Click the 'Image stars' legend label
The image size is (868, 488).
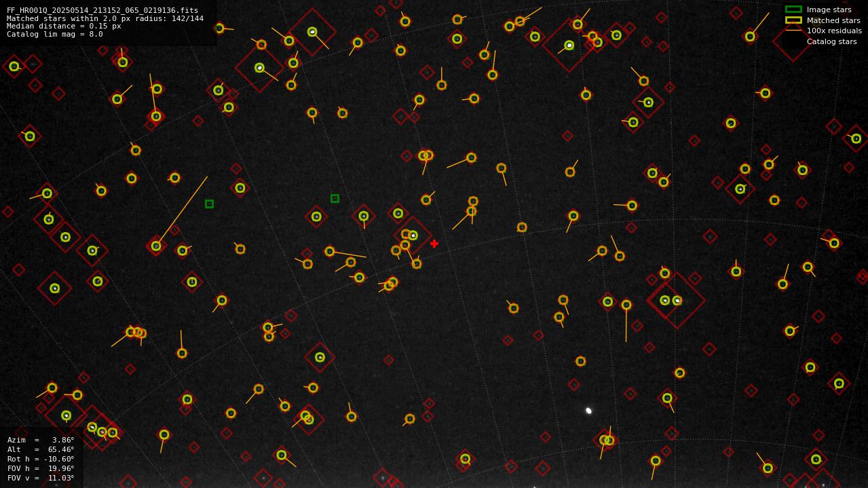click(829, 10)
